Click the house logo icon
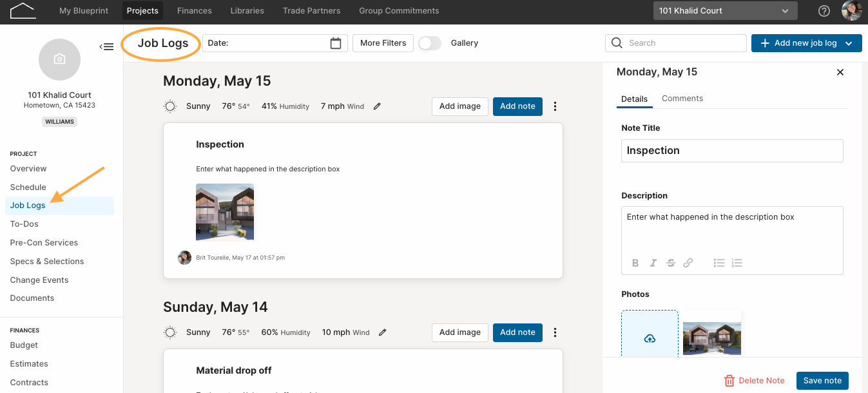 [x=23, y=10]
